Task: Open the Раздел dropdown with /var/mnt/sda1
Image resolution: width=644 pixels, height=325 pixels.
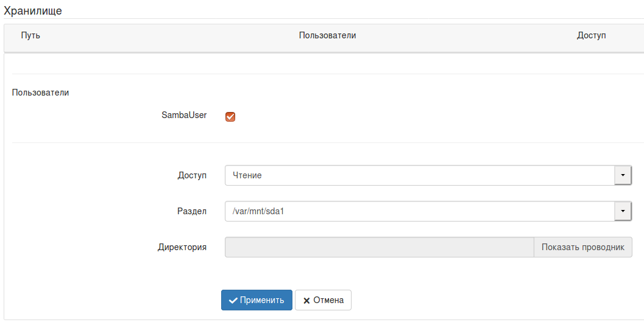Action: pyautogui.click(x=420, y=211)
